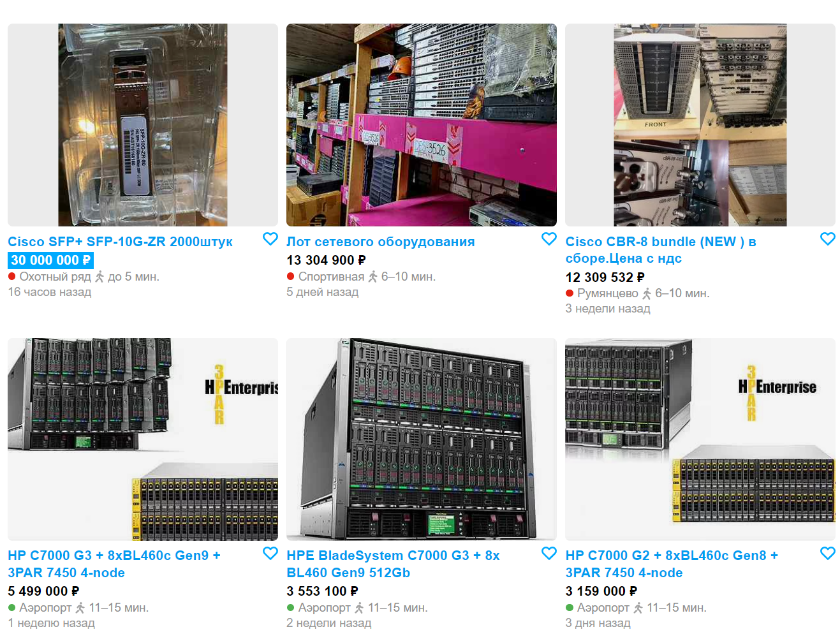View the HPE BladeSystem enclosure image
Viewport: 840px width, 641px height.
pos(422,439)
